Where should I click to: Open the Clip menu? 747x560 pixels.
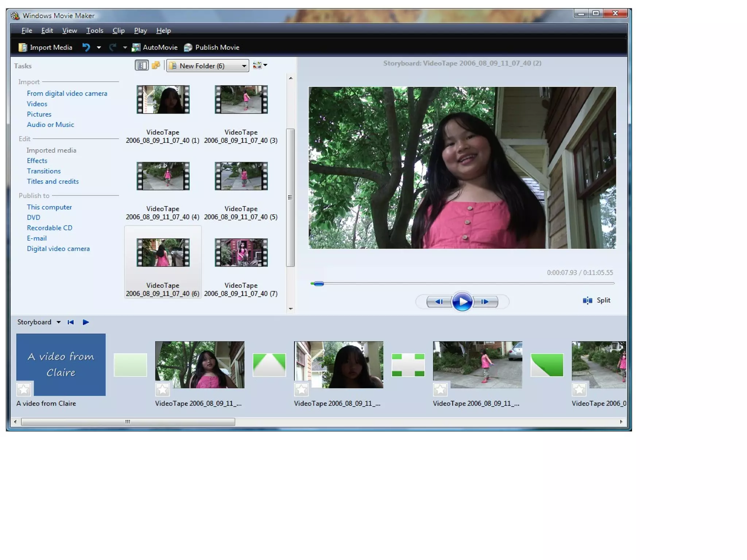point(118,31)
